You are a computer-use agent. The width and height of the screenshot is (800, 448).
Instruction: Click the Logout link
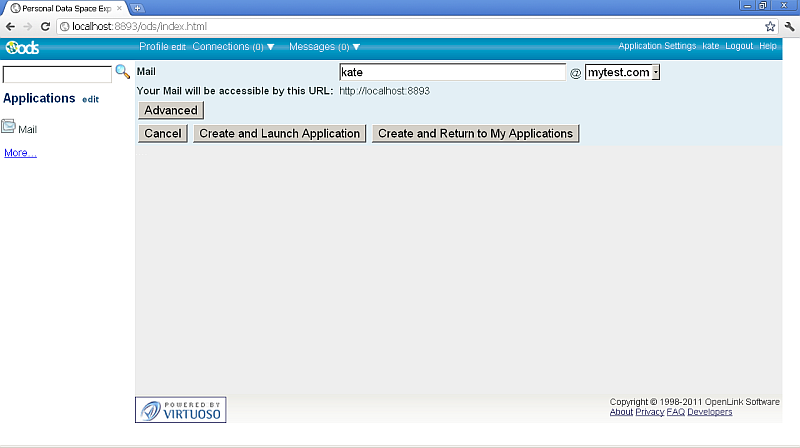point(739,46)
